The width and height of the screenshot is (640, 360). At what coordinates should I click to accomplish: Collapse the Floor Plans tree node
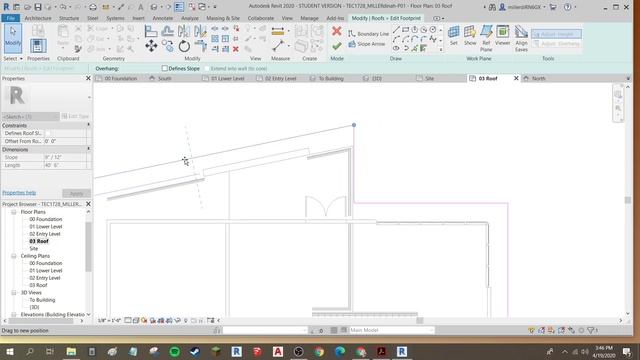[x=13, y=212]
